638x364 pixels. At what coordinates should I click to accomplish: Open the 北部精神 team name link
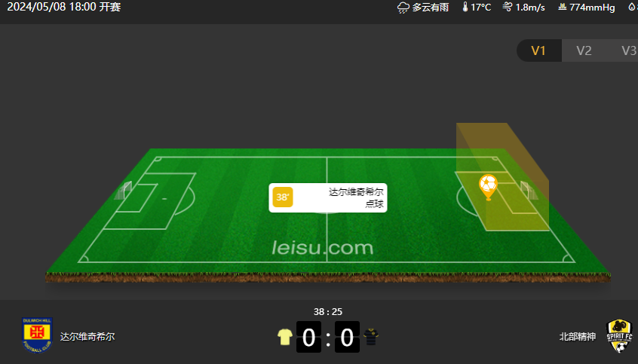(x=578, y=337)
